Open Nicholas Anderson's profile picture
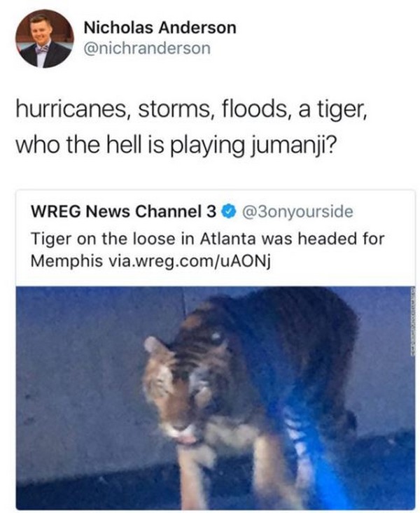This screenshot has height=513, width=420. point(45,38)
